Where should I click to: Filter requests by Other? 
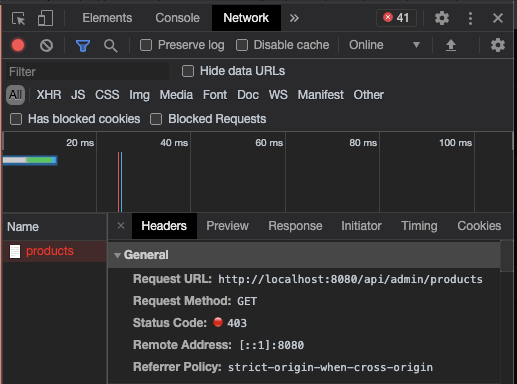click(x=369, y=95)
